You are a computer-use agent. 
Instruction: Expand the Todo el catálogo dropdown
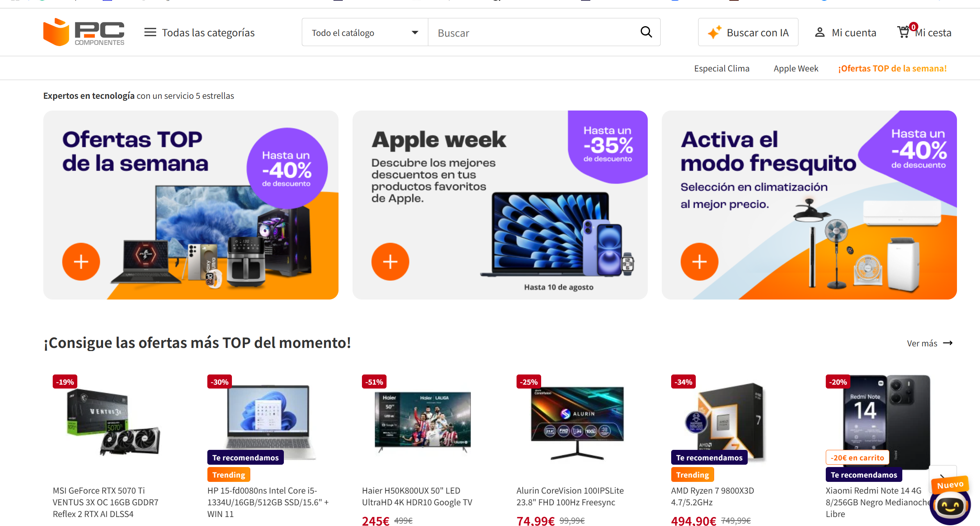tap(365, 32)
